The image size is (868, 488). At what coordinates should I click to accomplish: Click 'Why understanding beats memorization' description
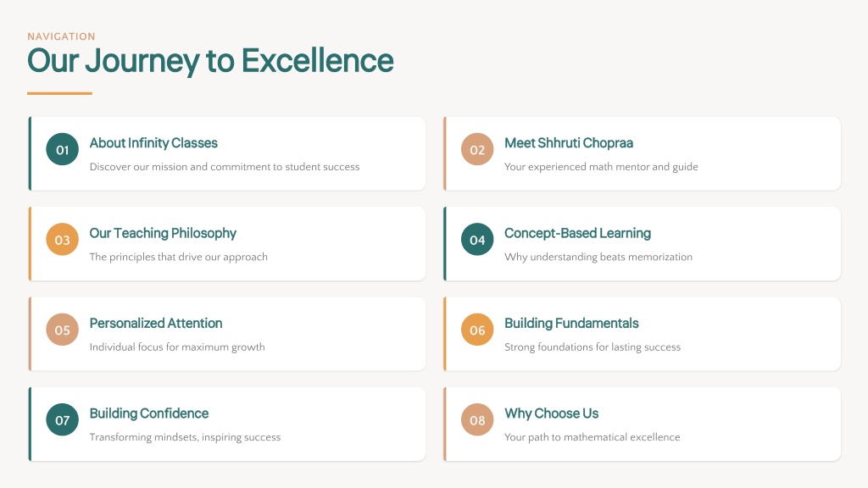(598, 257)
